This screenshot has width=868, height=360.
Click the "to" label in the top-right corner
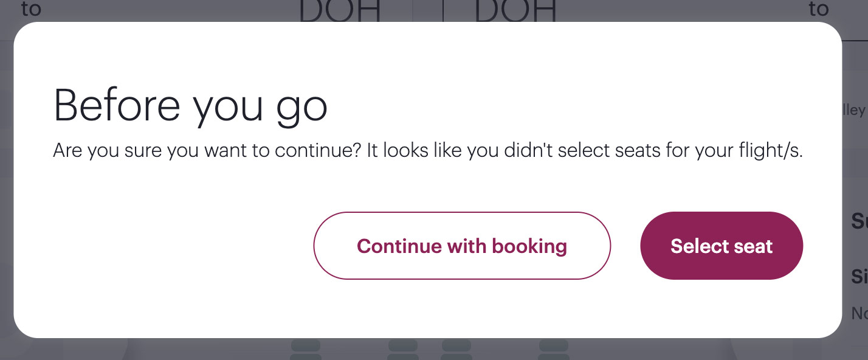pos(818,9)
